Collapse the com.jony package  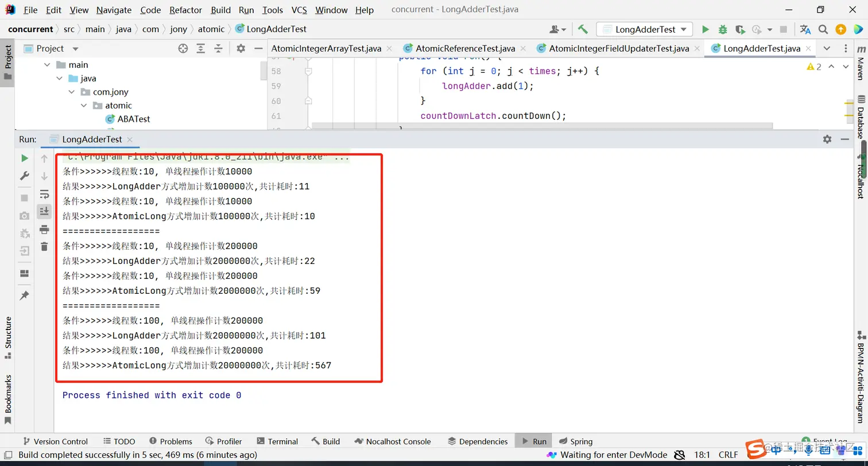pos(72,92)
